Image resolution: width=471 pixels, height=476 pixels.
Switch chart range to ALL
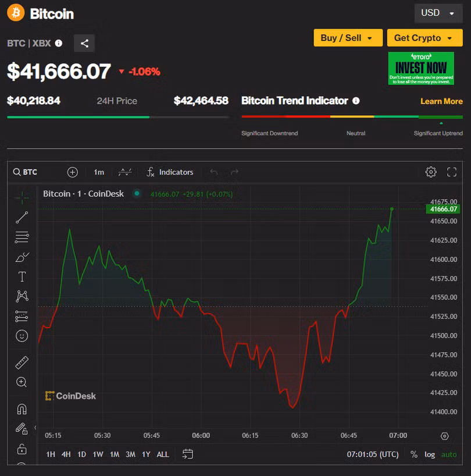163,454
